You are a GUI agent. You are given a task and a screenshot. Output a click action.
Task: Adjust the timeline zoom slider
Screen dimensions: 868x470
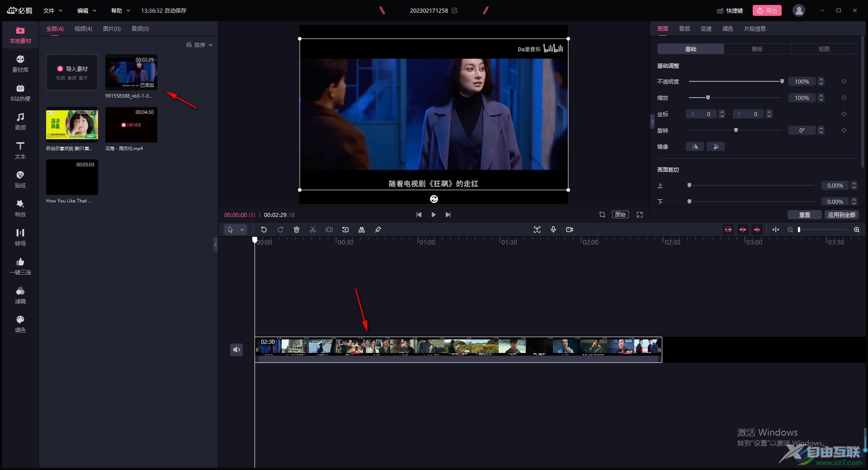pyautogui.click(x=823, y=230)
